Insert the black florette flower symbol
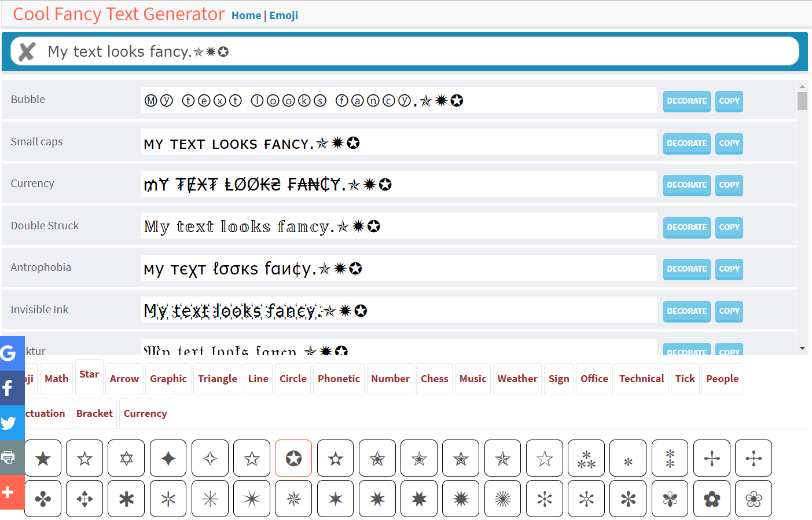Image resolution: width=812 pixels, height=520 pixels. (x=712, y=499)
